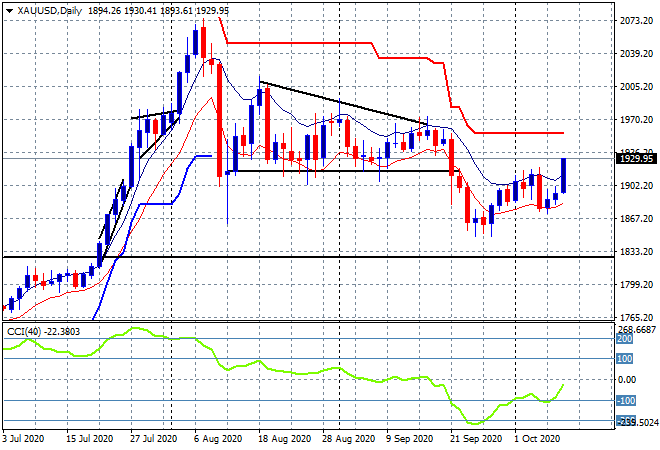Click the 9 Sep 2020 date label
The height and width of the screenshot is (450, 660).
410,439
